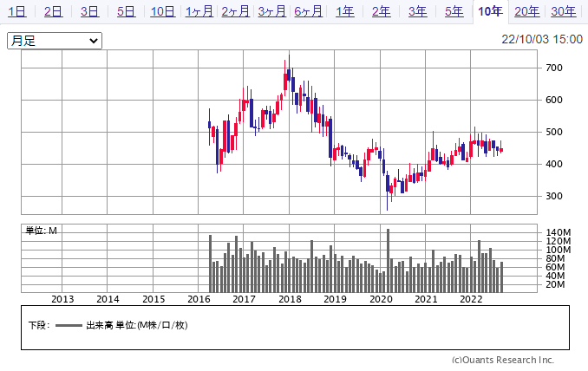Open the 3ヶ月 chart period

(271, 11)
